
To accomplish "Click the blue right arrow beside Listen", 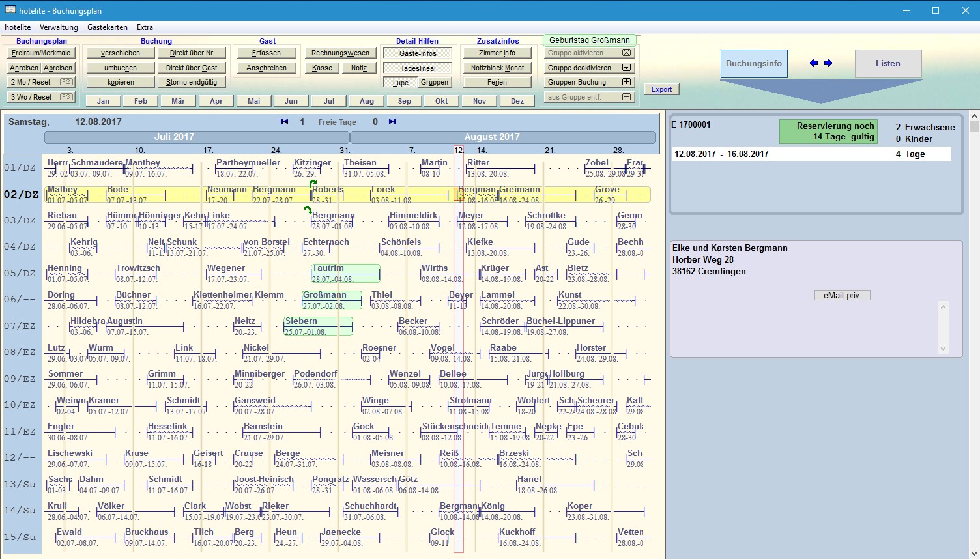I will pos(828,63).
